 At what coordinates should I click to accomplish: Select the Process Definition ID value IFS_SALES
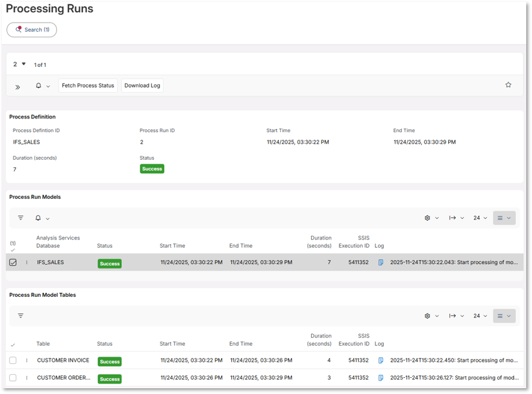(x=26, y=142)
